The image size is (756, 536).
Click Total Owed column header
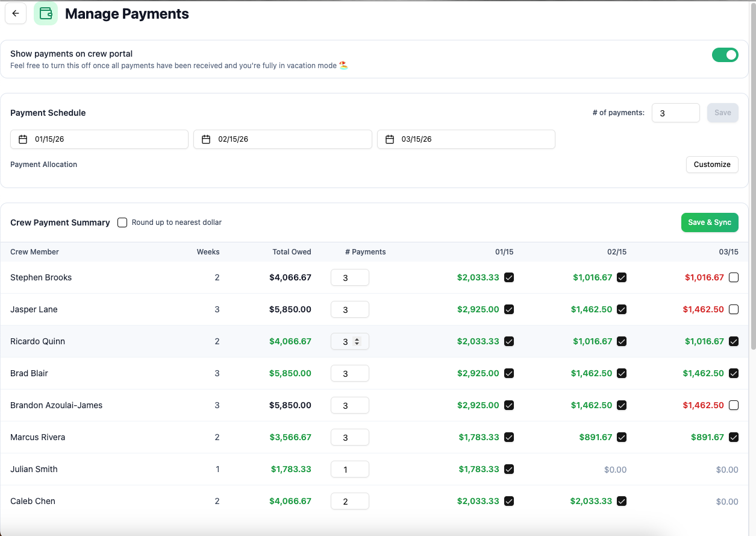point(292,252)
